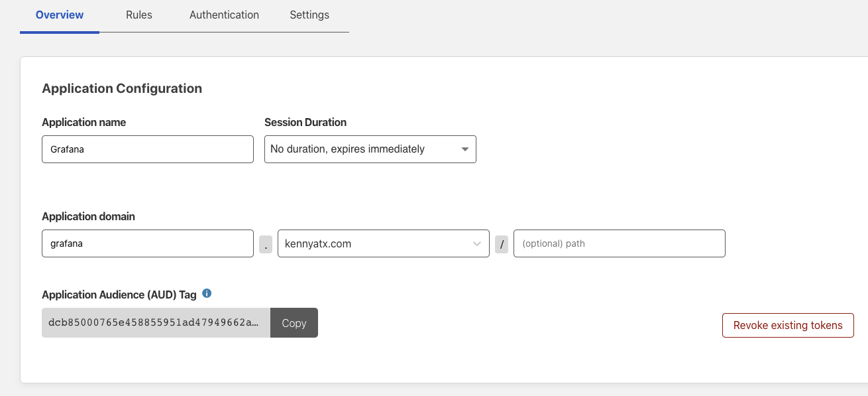Image resolution: width=868 pixels, height=396 pixels.
Task: Click the grafana subdomain input field
Action: pyautogui.click(x=147, y=243)
